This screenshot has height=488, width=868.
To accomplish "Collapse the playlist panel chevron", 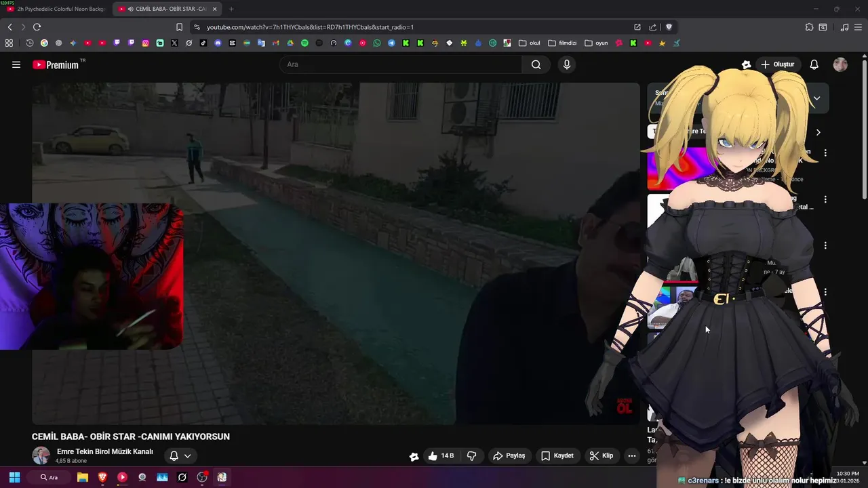I will click(816, 98).
